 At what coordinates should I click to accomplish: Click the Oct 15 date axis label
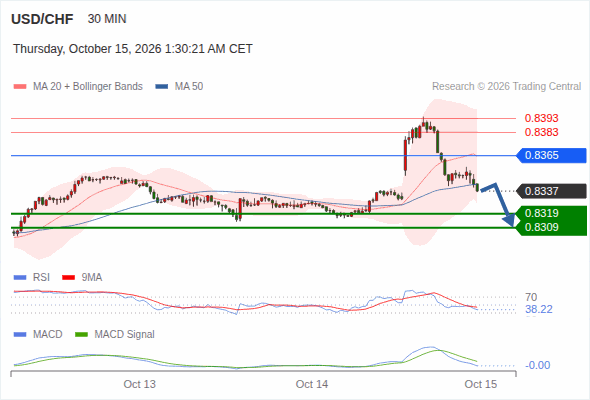pyautogui.click(x=481, y=384)
